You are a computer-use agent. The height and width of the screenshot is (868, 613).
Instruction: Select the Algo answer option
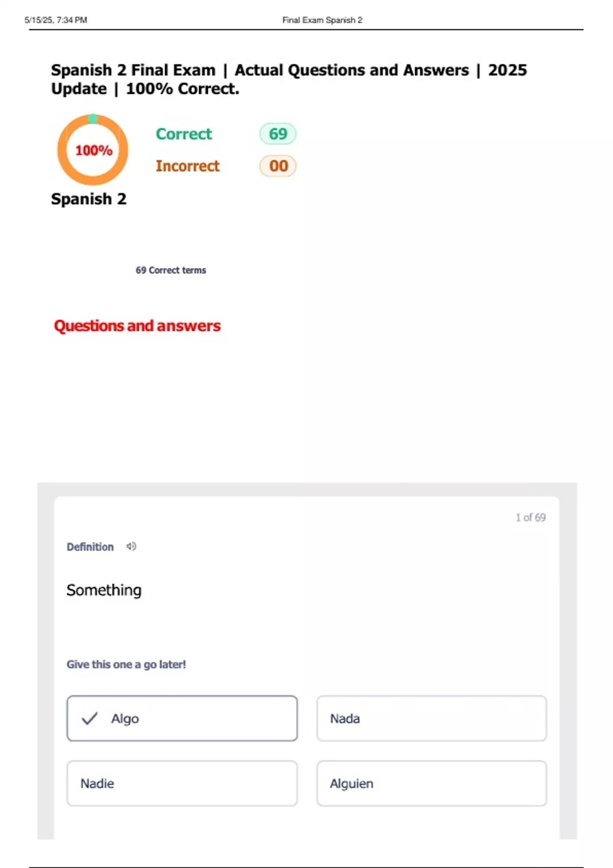pos(182,718)
